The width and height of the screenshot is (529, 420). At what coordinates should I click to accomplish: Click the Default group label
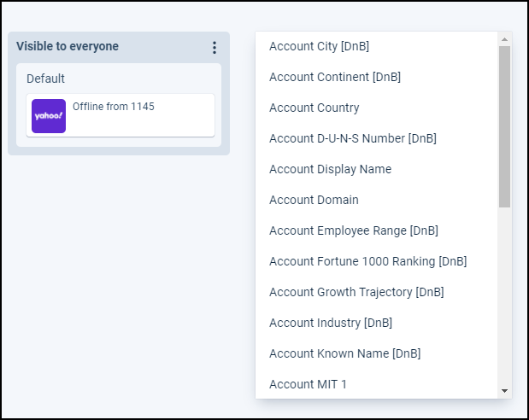45,79
